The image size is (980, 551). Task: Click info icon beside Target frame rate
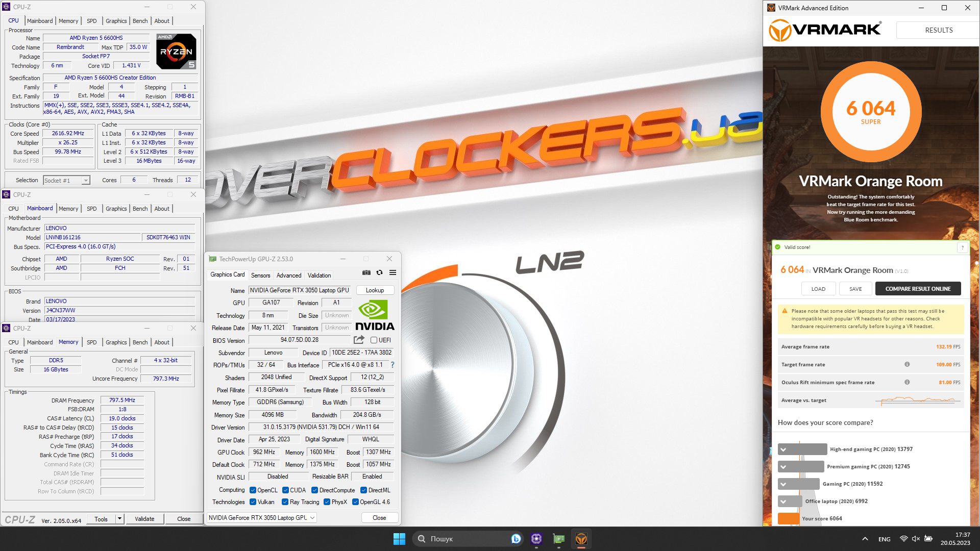pyautogui.click(x=907, y=364)
